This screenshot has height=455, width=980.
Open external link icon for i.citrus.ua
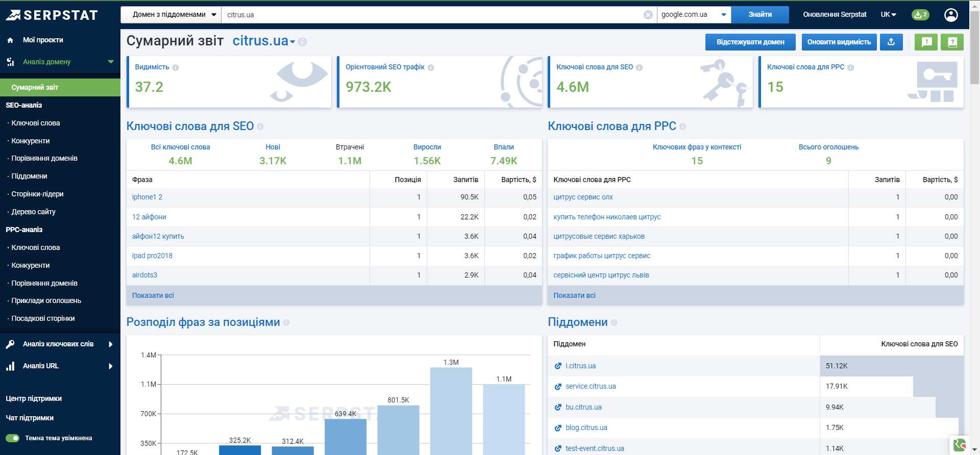tap(558, 366)
